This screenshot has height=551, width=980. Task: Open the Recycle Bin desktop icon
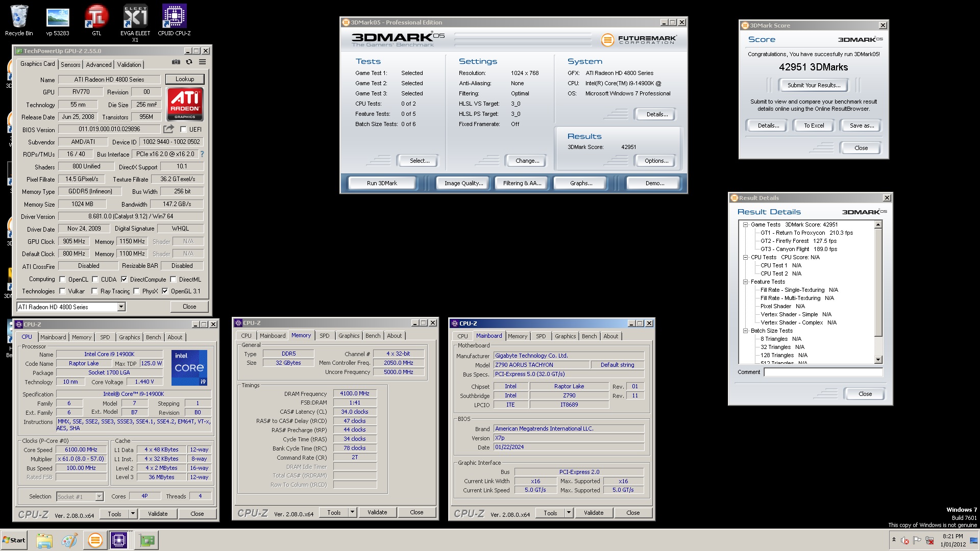click(19, 20)
